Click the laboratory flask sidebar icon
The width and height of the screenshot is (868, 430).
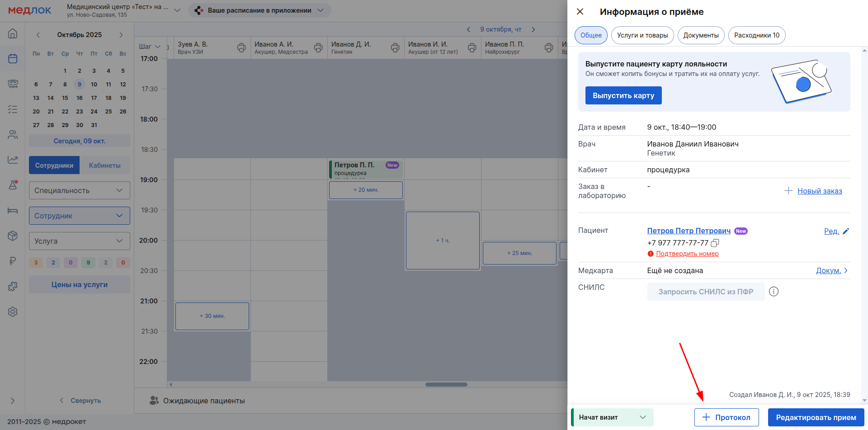pos(13,185)
